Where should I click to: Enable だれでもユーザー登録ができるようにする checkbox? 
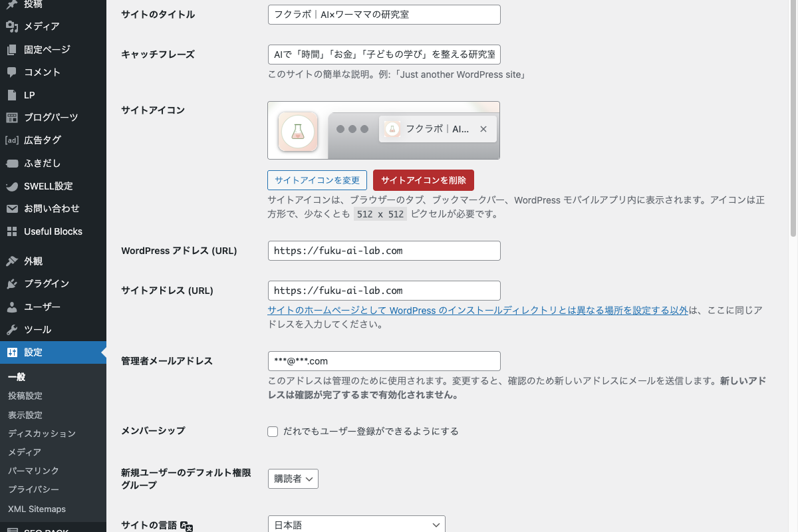tap(273, 432)
